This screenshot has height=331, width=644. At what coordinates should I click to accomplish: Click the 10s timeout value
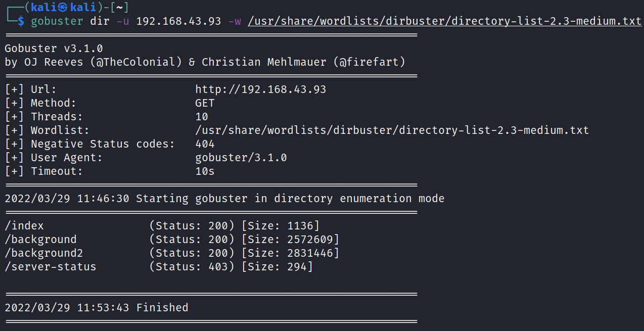pyautogui.click(x=205, y=171)
